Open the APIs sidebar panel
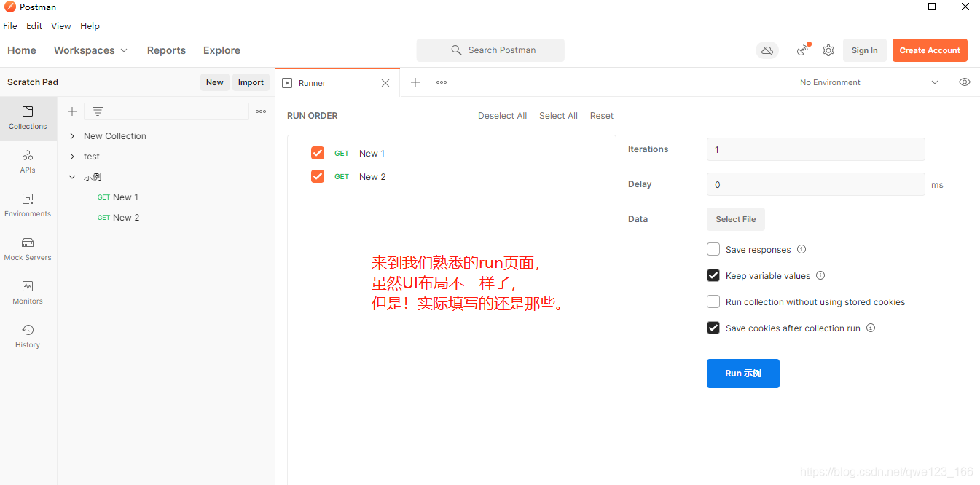 point(28,162)
